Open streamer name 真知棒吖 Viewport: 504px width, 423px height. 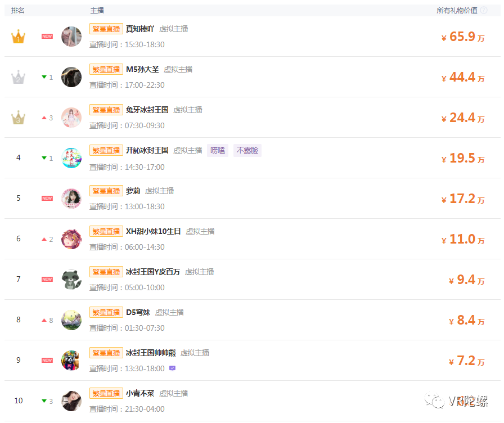[140, 29]
